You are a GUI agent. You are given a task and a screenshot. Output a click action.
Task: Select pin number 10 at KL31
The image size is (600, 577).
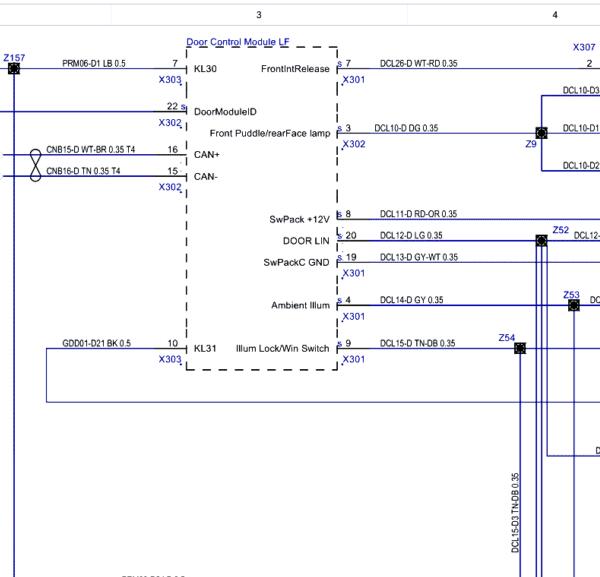pyautogui.click(x=173, y=343)
